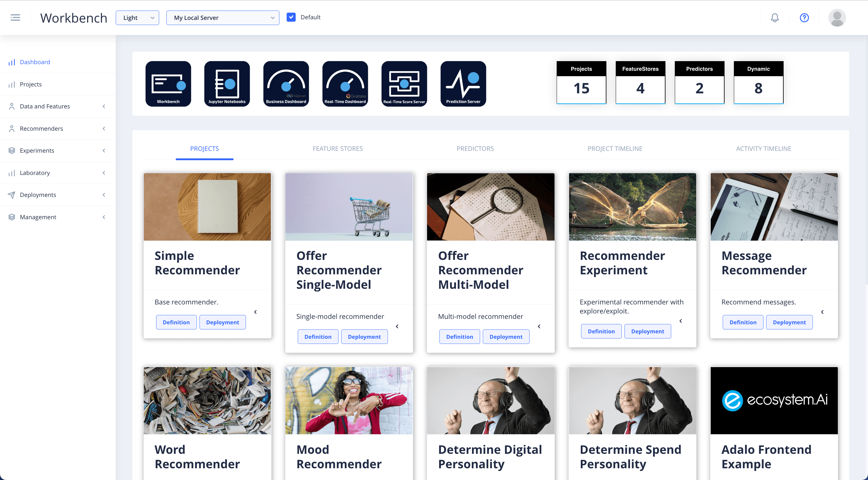Select the Light theme dropdown
This screenshot has height=480, width=868.
pyautogui.click(x=137, y=17)
